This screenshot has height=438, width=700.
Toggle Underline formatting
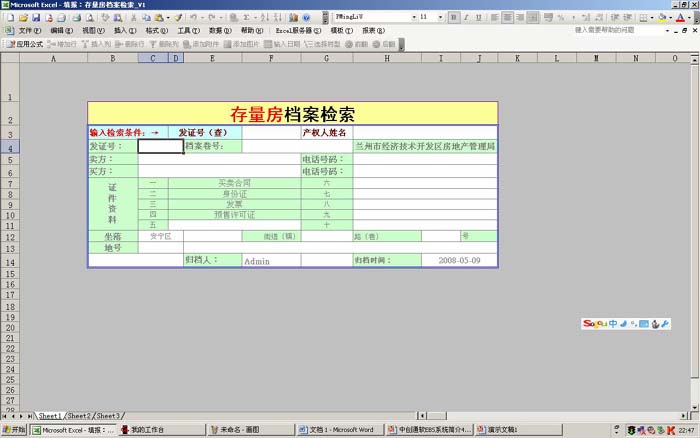click(479, 17)
